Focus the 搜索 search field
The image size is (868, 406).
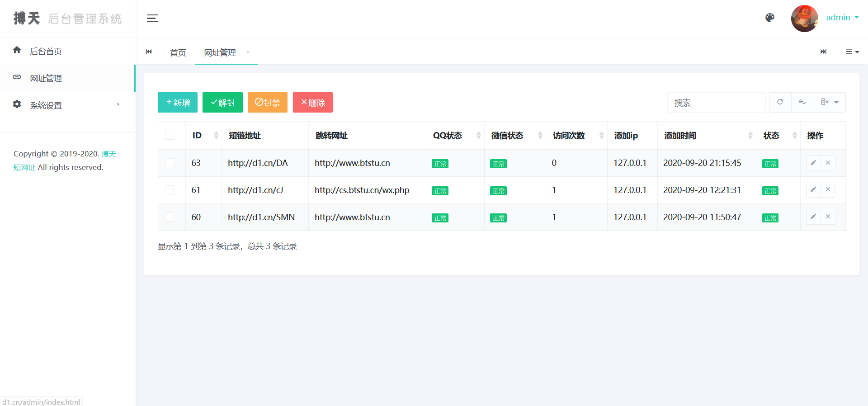[716, 103]
